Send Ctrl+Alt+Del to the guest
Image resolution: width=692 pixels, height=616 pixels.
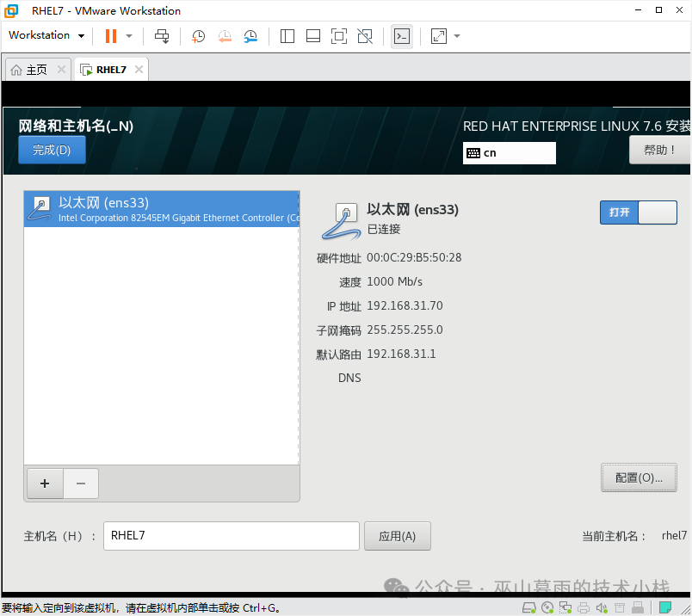tap(161, 36)
